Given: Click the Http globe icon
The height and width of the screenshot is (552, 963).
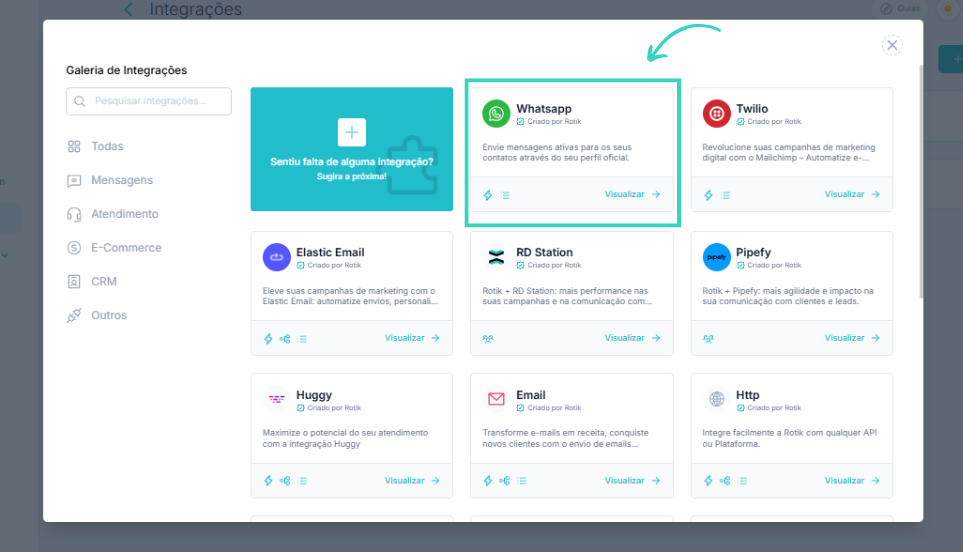Looking at the screenshot, I should click(716, 399).
